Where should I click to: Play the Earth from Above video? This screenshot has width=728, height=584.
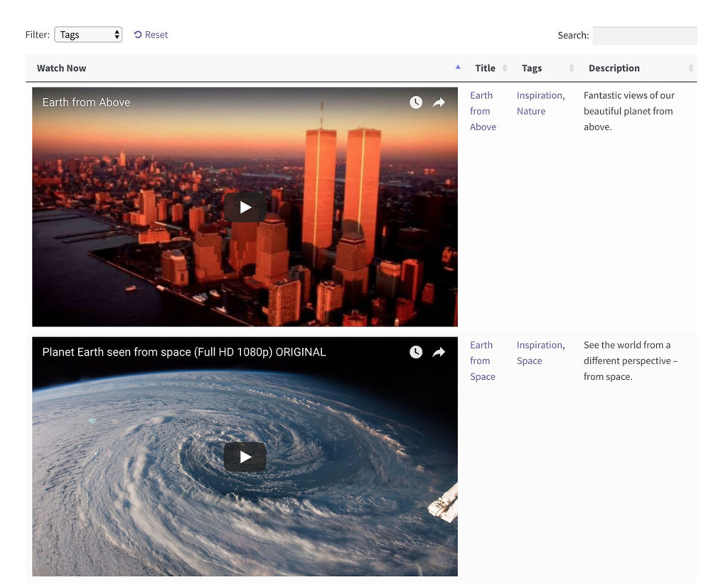[x=245, y=207]
